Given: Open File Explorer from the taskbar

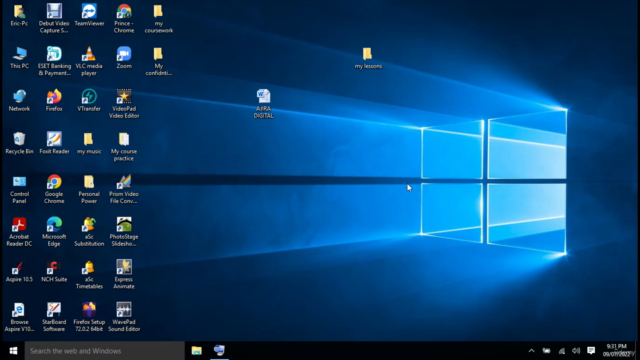Looking at the screenshot, I should (x=197, y=351).
